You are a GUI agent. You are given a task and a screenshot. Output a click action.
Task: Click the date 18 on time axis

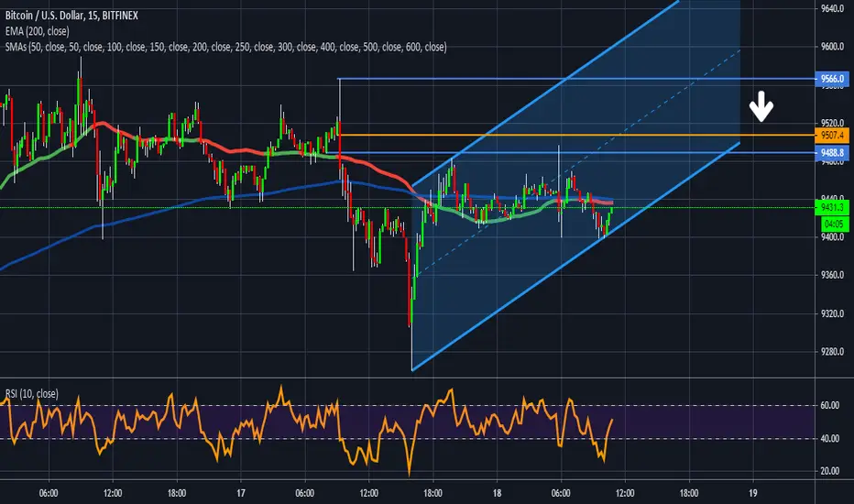pyautogui.click(x=497, y=493)
